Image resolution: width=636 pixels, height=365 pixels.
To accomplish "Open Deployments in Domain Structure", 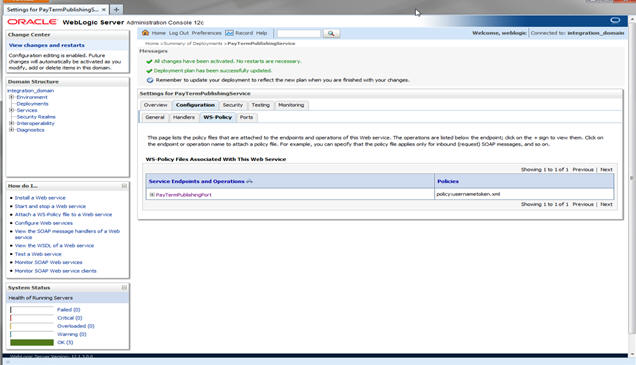I will click(x=32, y=104).
